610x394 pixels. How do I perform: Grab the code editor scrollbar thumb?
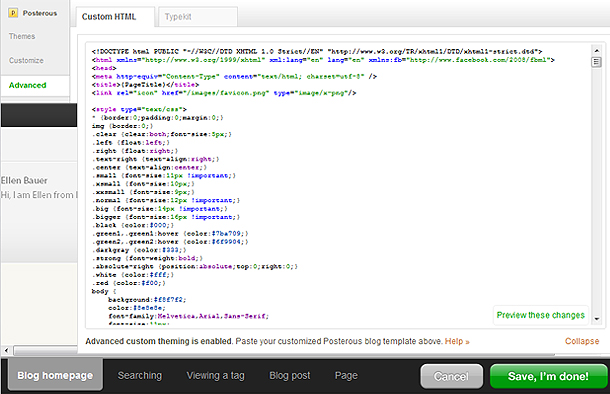coord(596,62)
